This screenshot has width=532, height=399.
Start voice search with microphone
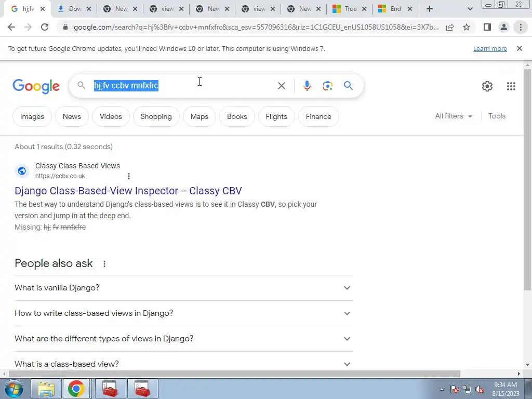pyautogui.click(x=307, y=86)
